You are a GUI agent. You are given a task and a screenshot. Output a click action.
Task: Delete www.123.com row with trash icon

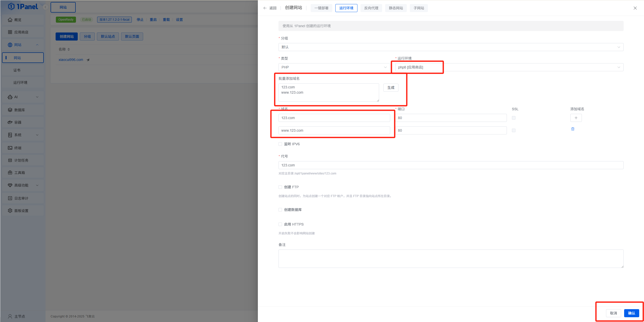(573, 129)
